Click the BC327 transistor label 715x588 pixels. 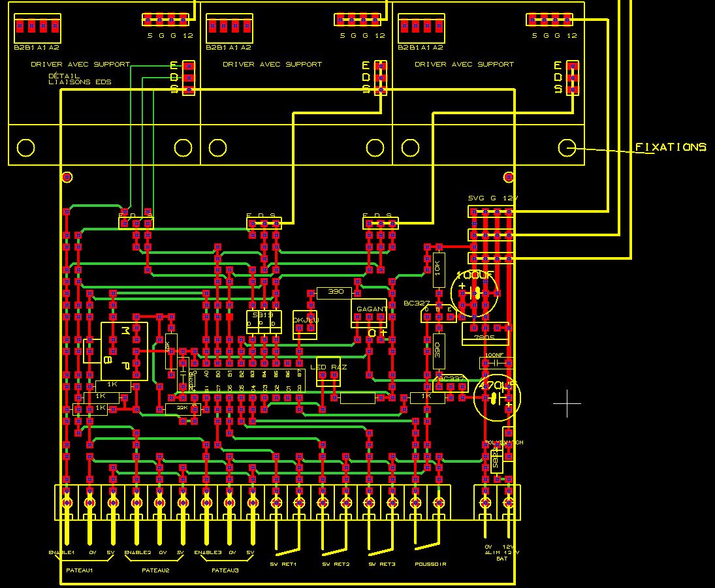pyautogui.click(x=417, y=303)
